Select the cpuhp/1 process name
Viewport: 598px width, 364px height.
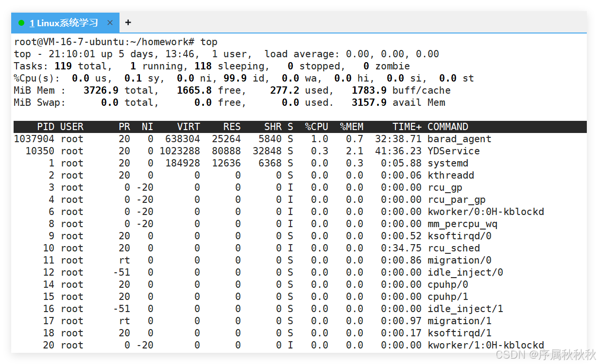tap(448, 297)
